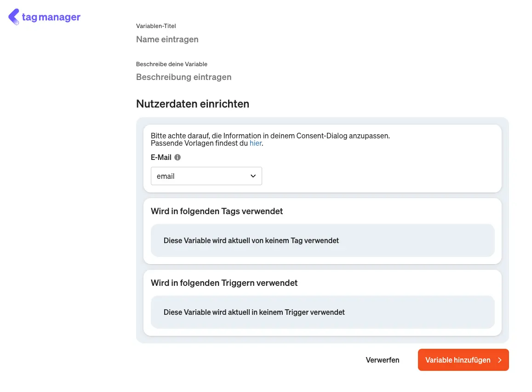Click the "Beschreibe deine Variable" label

172,64
